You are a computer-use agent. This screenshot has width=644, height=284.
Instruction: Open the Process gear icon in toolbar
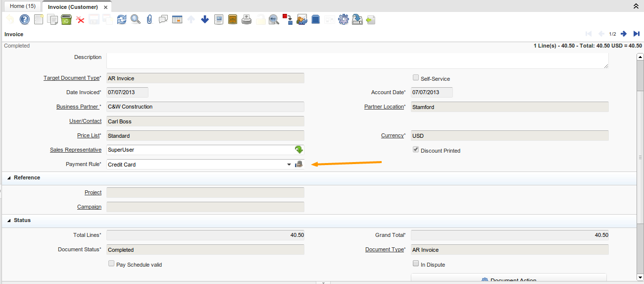344,20
